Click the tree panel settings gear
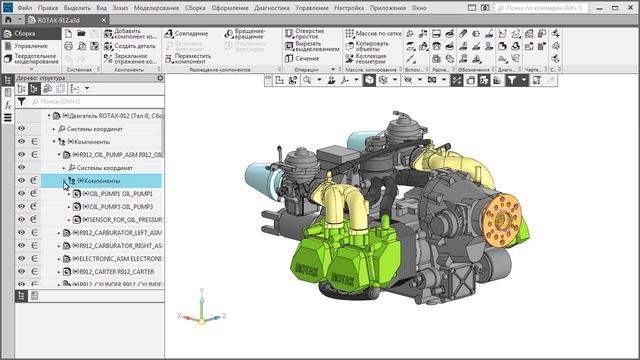Image resolution: width=640 pixels, height=360 pixels. (160, 78)
